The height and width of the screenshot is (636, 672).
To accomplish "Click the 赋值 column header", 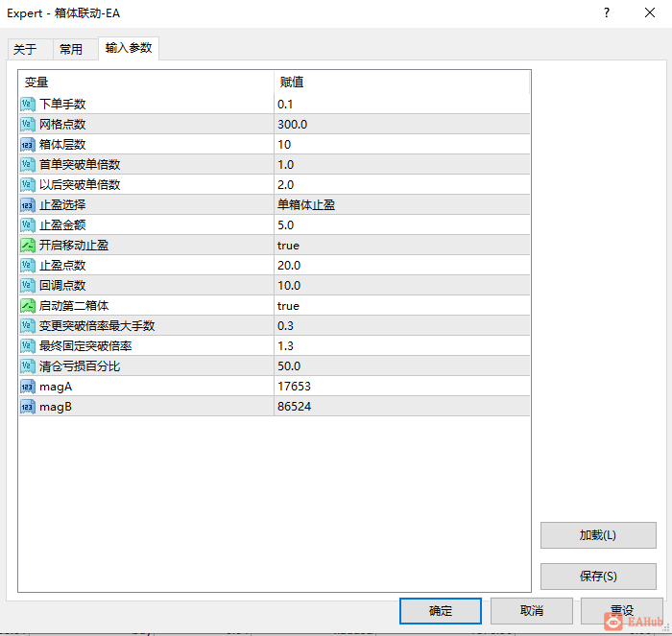I will 402,82.
